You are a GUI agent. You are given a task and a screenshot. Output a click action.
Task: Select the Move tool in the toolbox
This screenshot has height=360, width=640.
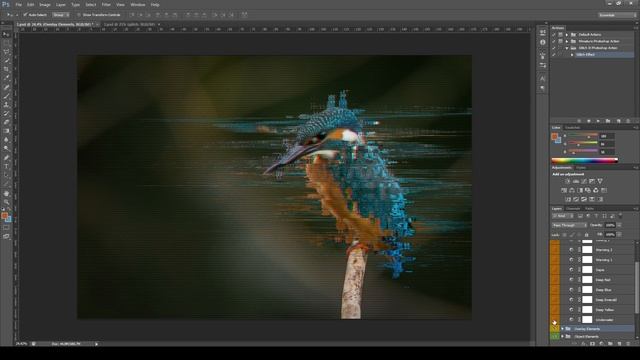coord(6,34)
